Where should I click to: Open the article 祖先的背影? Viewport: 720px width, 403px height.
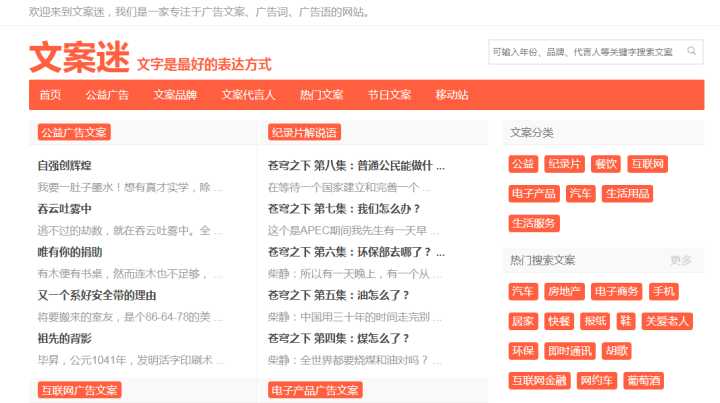(x=64, y=339)
